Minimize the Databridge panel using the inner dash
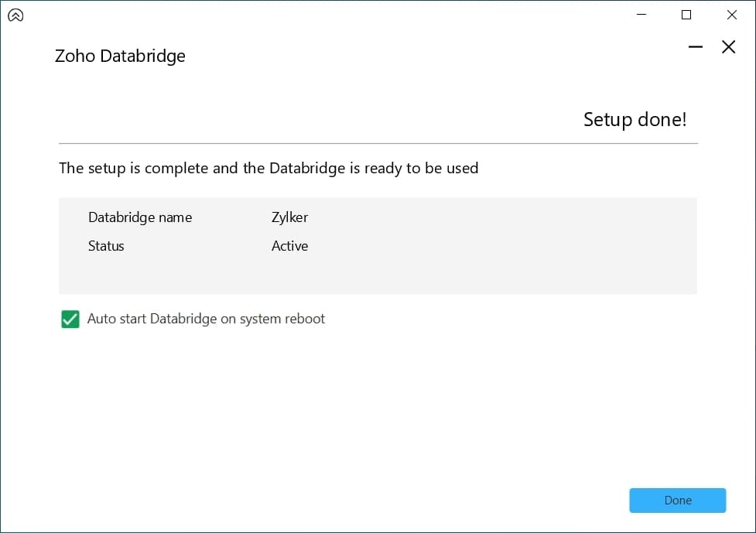This screenshot has width=756, height=533. tap(696, 47)
